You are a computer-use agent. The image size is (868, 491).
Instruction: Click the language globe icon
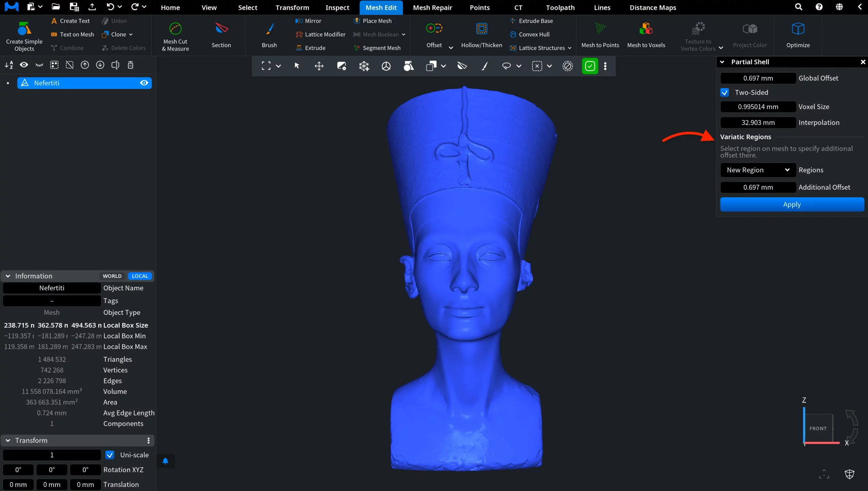coord(839,7)
